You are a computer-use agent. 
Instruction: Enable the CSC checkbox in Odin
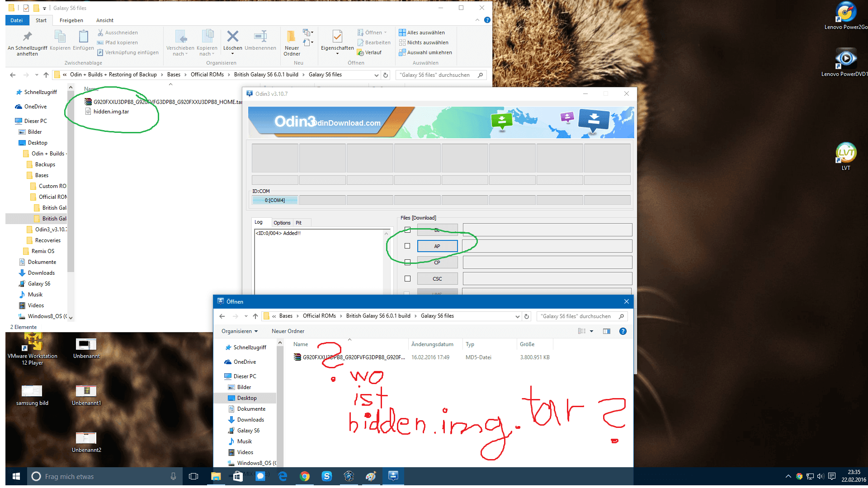click(x=407, y=278)
